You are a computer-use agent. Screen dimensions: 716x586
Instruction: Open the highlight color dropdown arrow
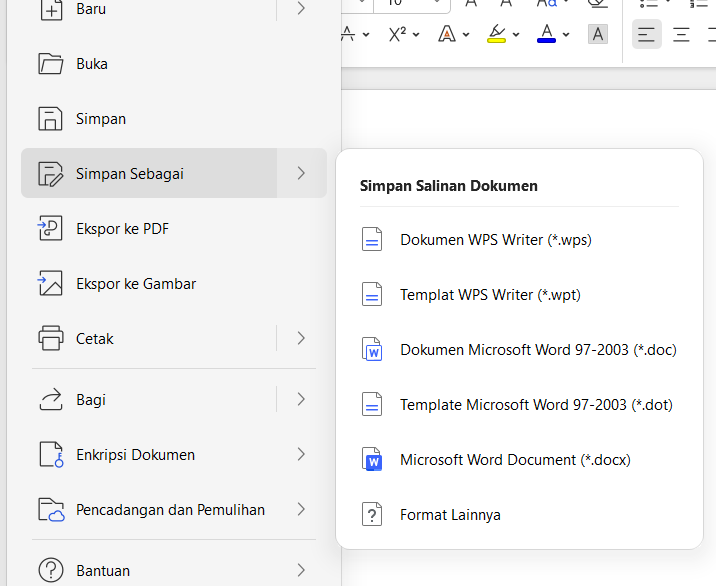[x=516, y=35]
